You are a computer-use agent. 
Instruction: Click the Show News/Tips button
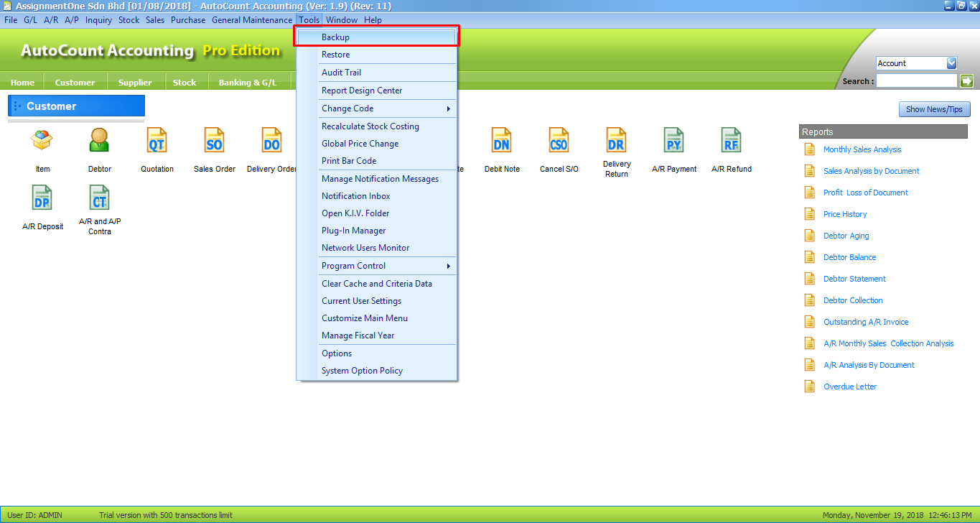(x=935, y=109)
